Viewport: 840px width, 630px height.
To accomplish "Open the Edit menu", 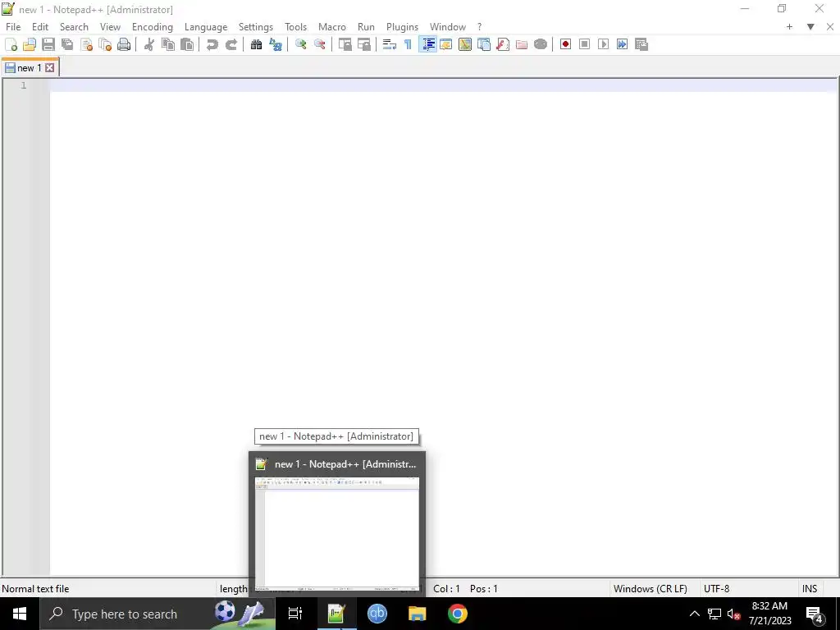I will coord(40,27).
